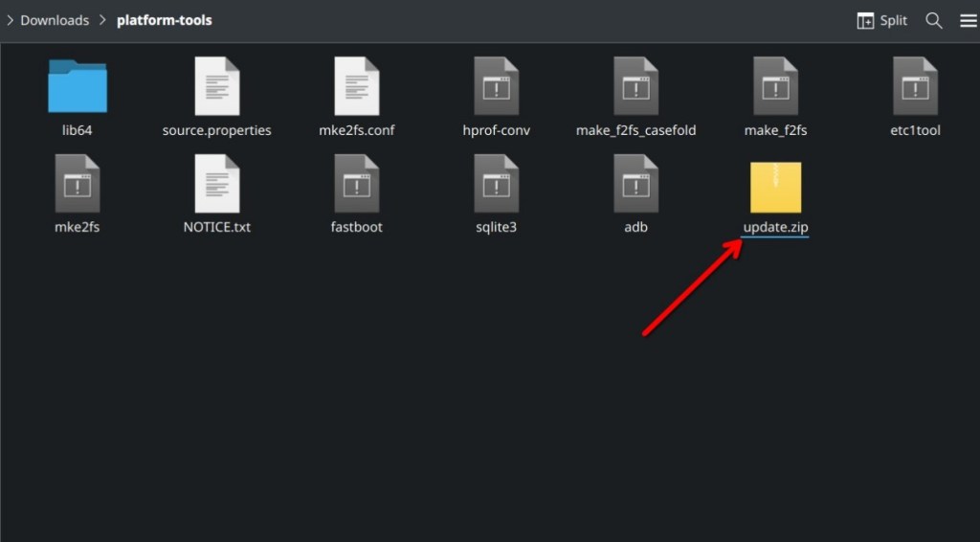
Task: Click the NOTICE.txt name label
Action: click(217, 227)
